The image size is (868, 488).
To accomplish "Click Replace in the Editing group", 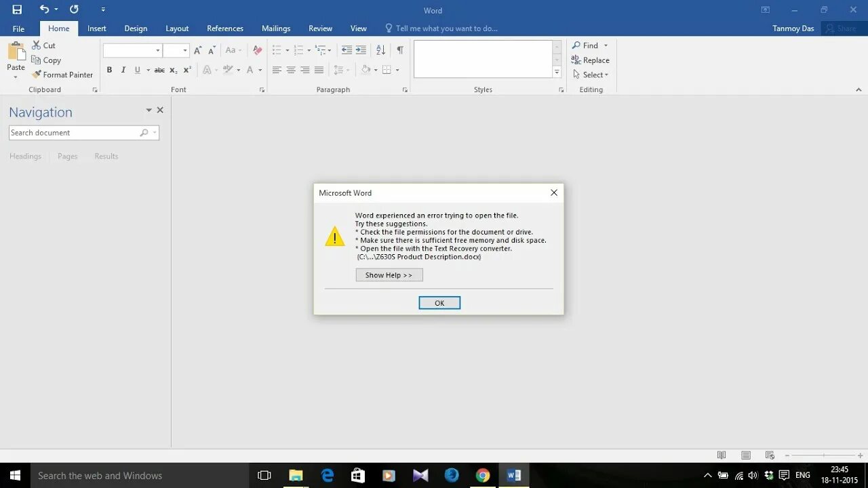I will pyautogui.click(x=591, y=60).
